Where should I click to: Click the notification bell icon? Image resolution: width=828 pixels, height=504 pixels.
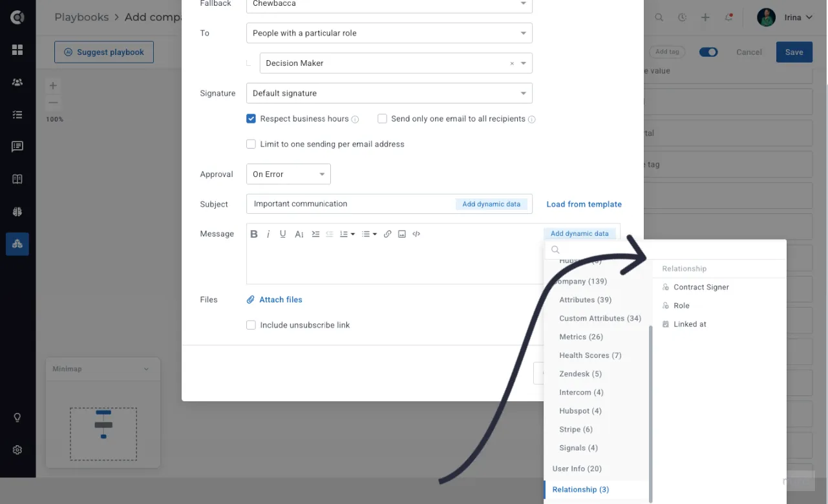[729, 17]
